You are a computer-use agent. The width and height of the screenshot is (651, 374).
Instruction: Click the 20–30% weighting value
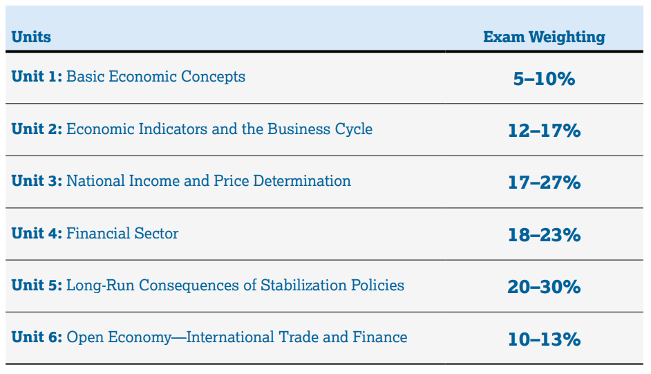[544, 287]
